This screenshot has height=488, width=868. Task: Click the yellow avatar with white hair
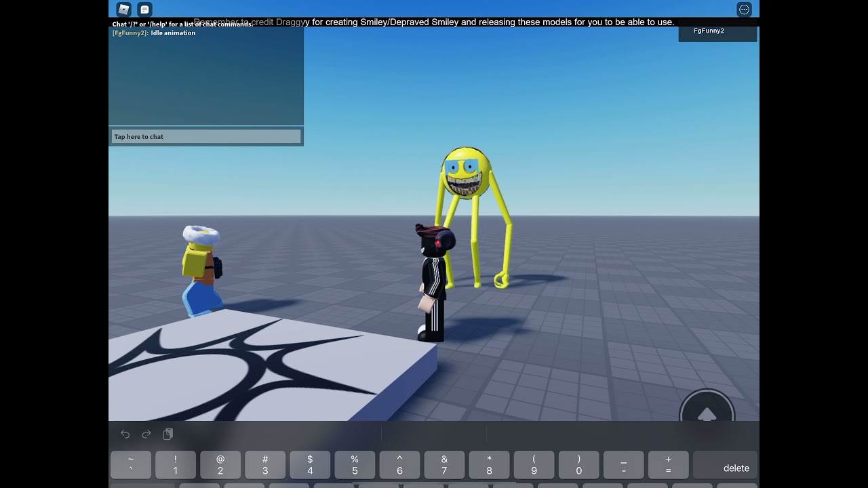[201, 271]
